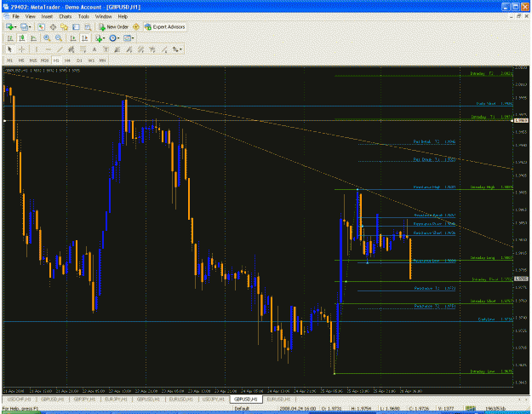532x414 pixels.
Task: Open the Insert menu
Action: pyautogui.click(x=47, y=16)
